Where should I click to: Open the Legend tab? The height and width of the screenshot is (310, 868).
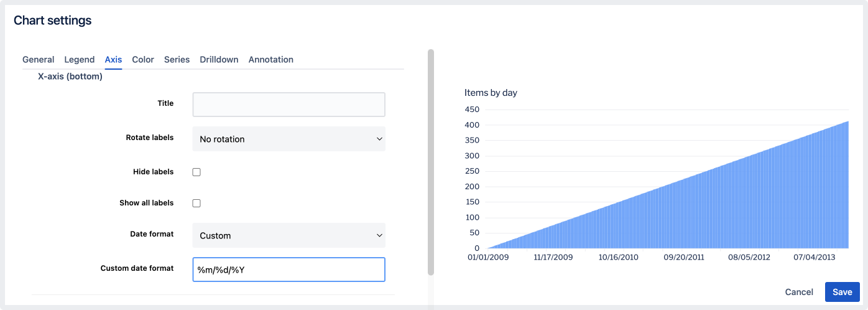coord(80,60)
